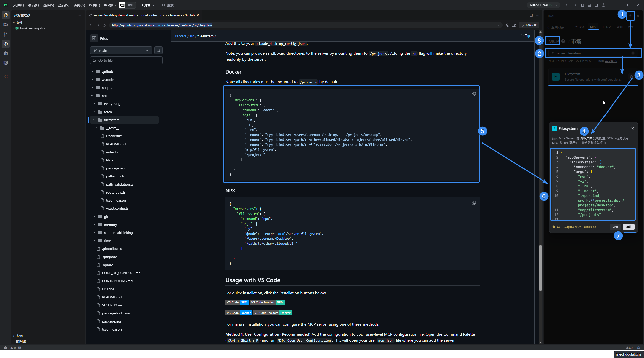Copy the NPX JSON config snippet
This screenshot has height=358, width=644.
pos(474,203)
